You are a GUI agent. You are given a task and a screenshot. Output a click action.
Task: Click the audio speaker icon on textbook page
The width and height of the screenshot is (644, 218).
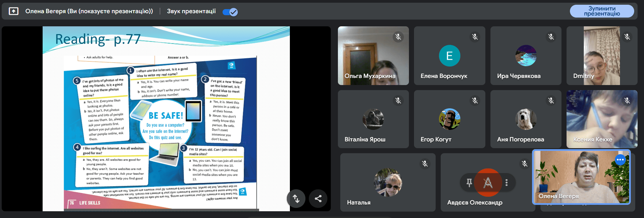[x=232, y=65]
